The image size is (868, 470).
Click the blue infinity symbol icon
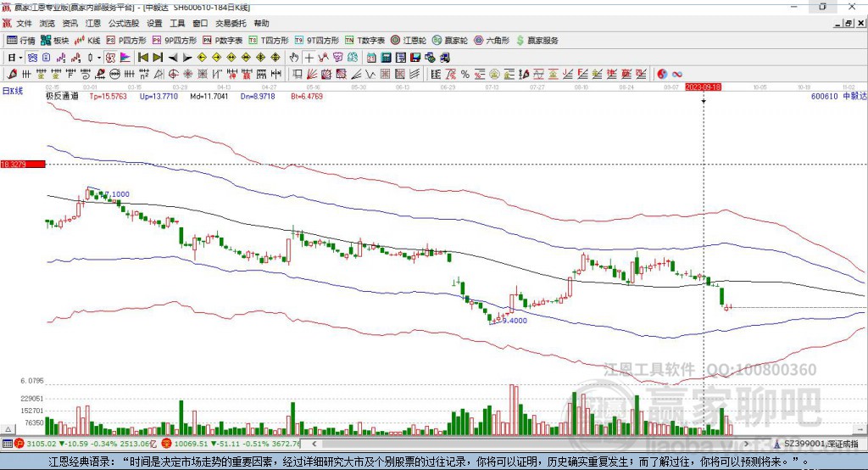tap(677, 75)
